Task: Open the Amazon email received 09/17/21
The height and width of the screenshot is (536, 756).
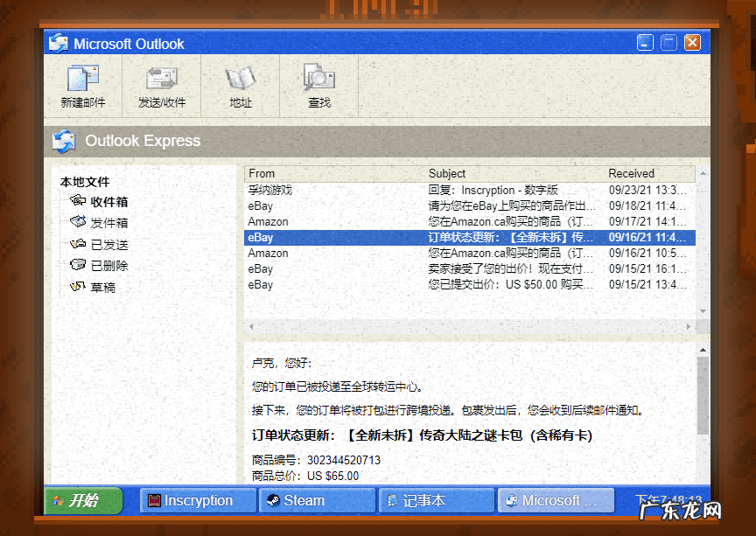Action: click(394, 221)
